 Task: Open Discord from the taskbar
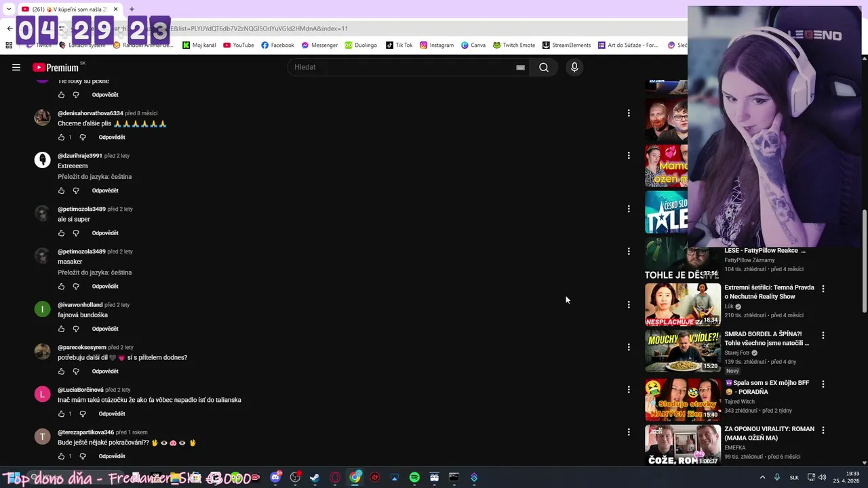pos(275,477)
